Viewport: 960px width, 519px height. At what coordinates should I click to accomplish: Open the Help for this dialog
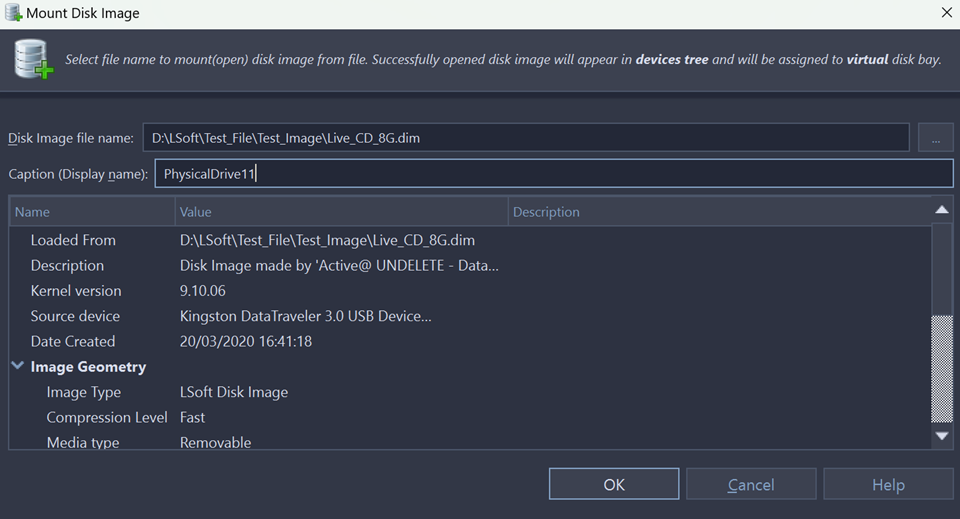[888, 484]
